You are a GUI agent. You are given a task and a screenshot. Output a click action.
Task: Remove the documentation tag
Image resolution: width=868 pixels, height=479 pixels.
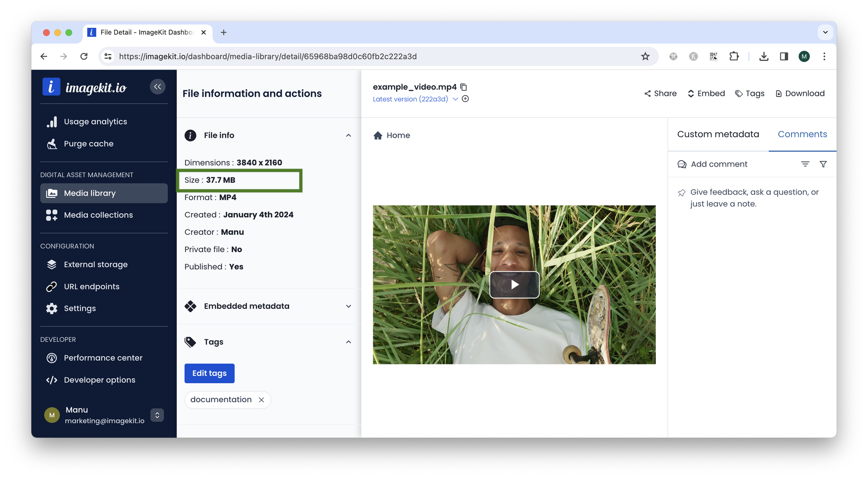coord(261,400)
